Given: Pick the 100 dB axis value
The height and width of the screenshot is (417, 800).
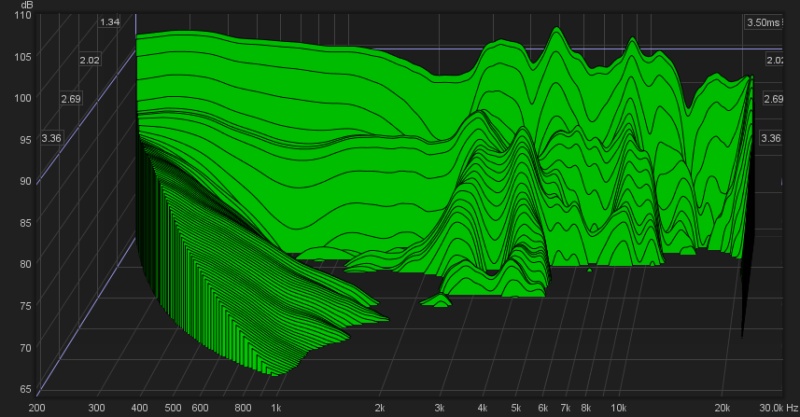Looking at the screenshot, I should pos(22,98).
